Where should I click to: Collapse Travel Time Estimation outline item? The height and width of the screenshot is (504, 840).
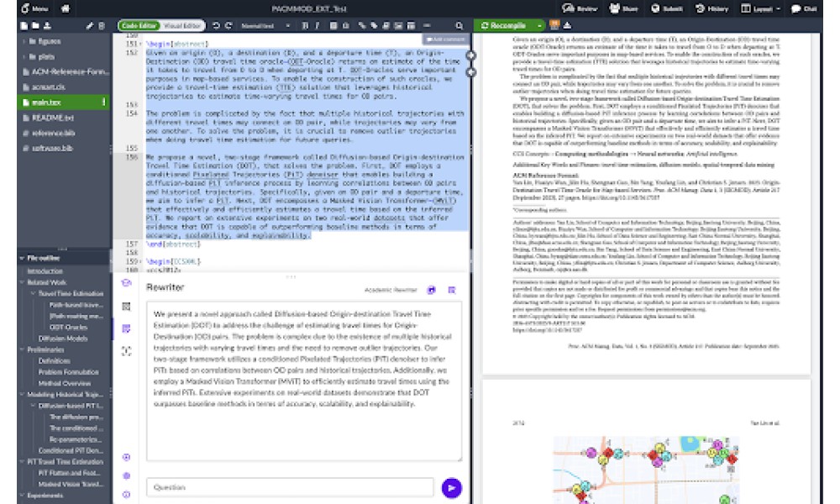click(34, 293)
